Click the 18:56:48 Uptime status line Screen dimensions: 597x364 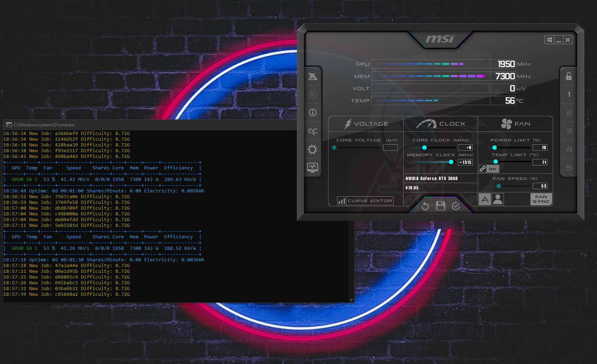[x=104, y=191]
